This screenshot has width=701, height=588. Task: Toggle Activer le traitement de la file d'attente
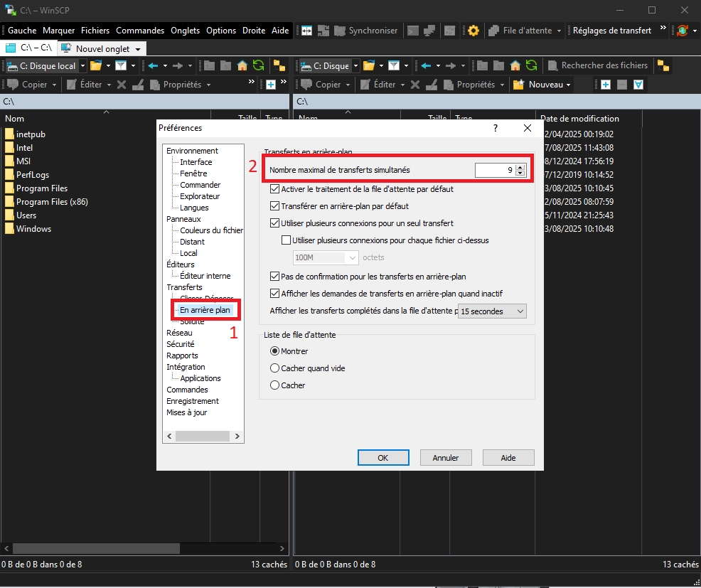[274, 189]
